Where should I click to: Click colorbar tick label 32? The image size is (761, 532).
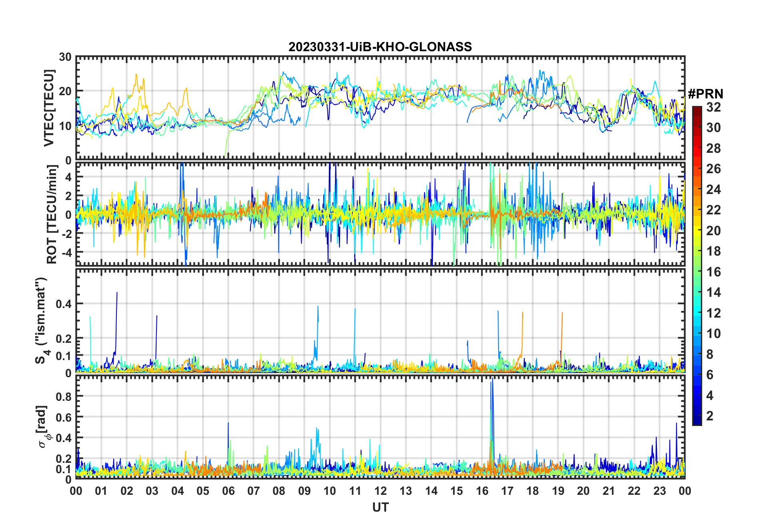[713, 107]
